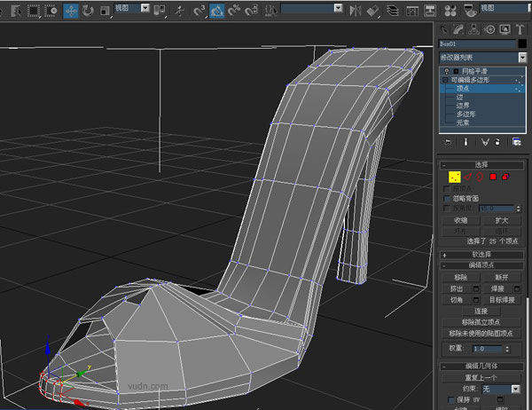This screenshot has width=532, height=410.
Task: Click Configure Modifier Sets icon
Action: tap(517, 141)
